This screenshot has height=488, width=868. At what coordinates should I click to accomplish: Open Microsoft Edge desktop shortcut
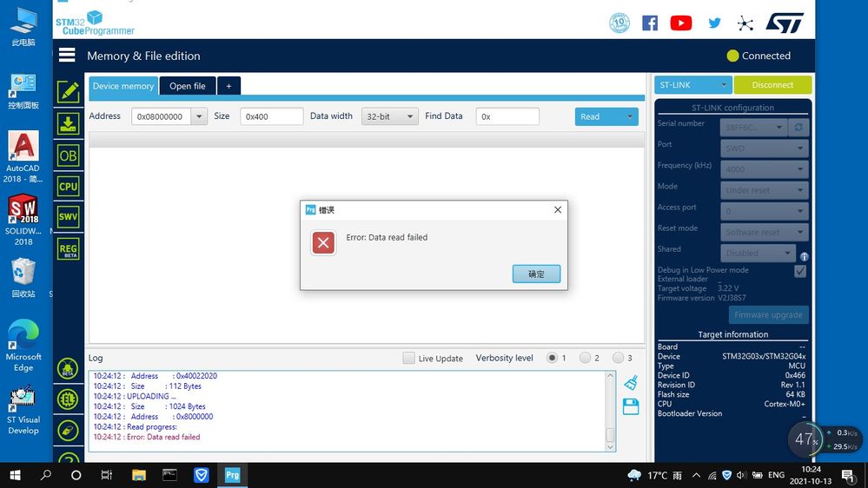[x=23, y=346]
